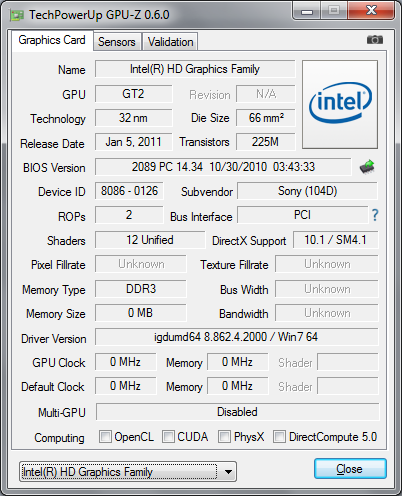Image resolution: width=402 pixels, height=496 pixels.
Task: Toggle the DirectCompute 5.0 checkbox
Action: point(279,437)
